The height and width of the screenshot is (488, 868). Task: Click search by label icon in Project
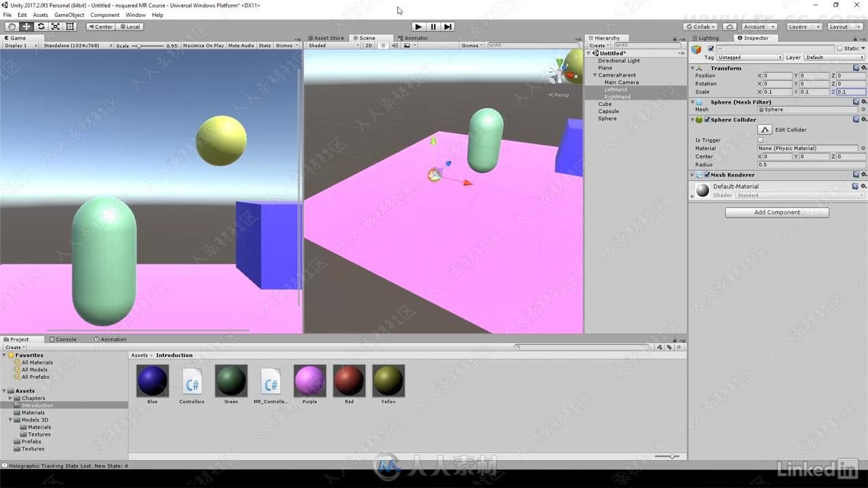click(x=669, y=347)
